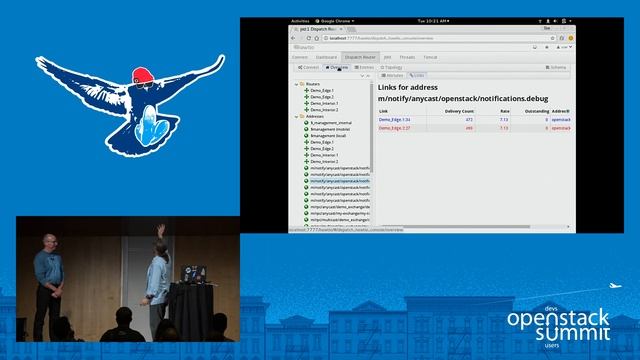640x360 pixels.
Task: Sort by the Outstanding column header
Action: (537, 111)
